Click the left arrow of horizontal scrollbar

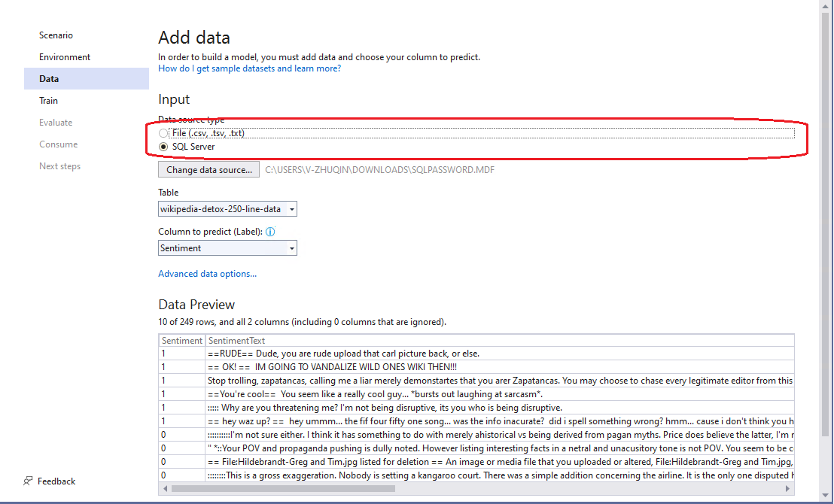tap(165, 488)
